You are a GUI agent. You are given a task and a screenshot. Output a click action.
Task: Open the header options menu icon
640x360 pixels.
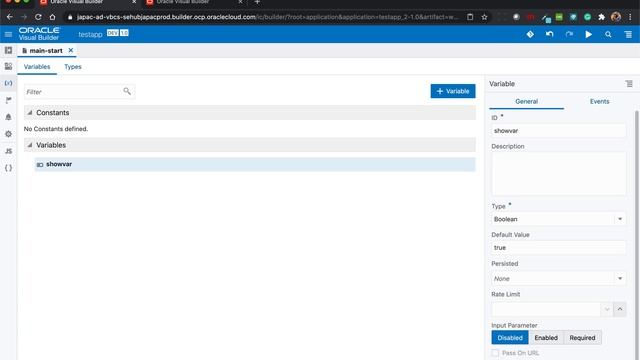point(628,34)
